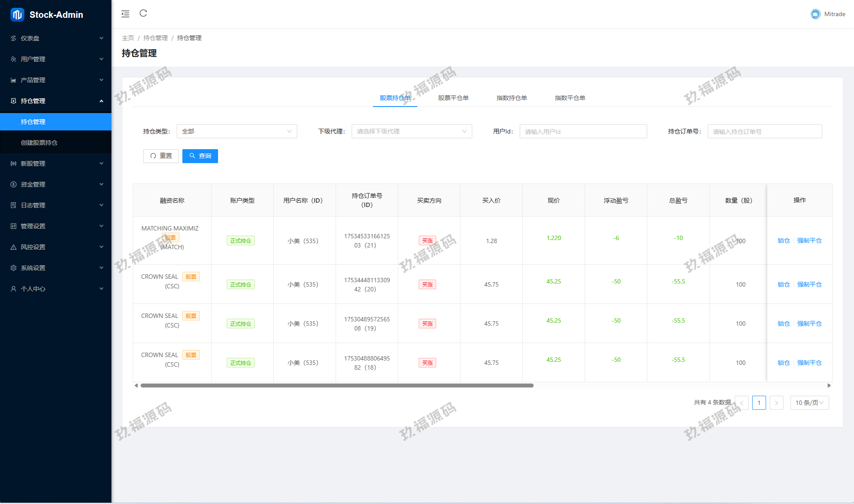Click the 查询 search button
854x504 pixels.
click(200, 156)
